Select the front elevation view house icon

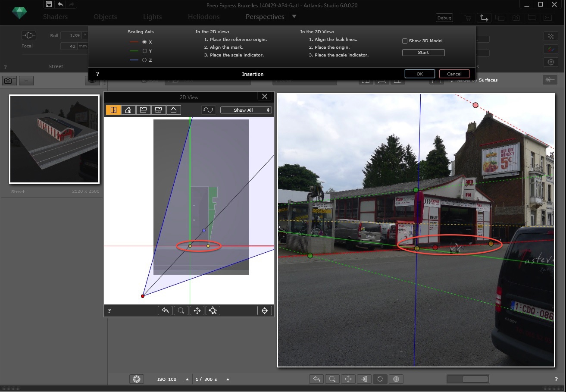128,110
